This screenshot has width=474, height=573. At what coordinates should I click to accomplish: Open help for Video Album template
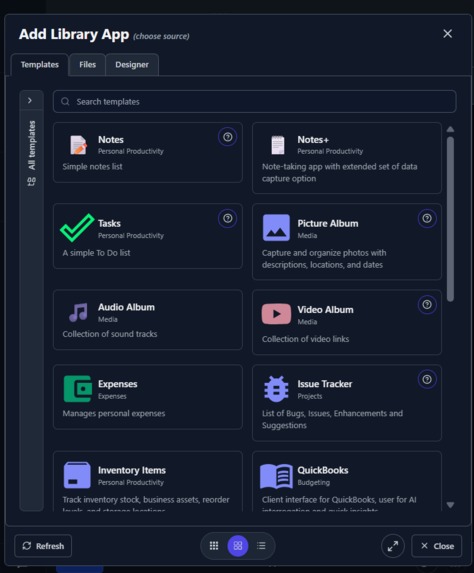(427, 305)
